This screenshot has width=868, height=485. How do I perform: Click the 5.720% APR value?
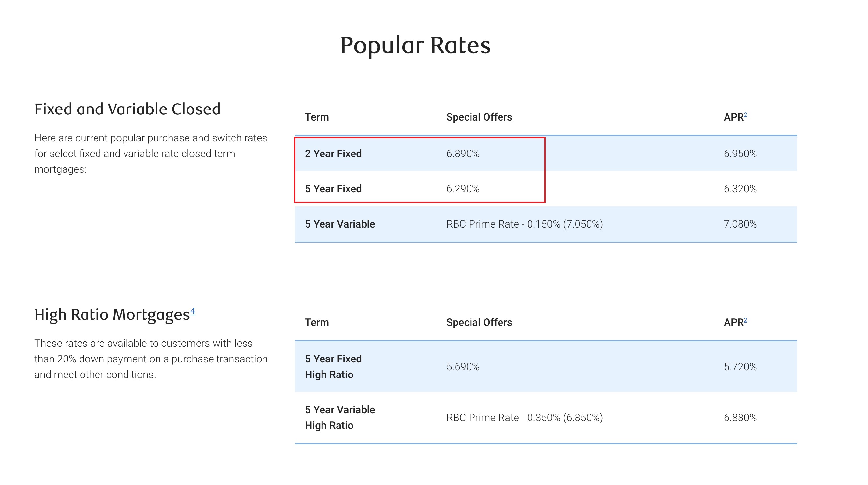click(x=740, y=367)
